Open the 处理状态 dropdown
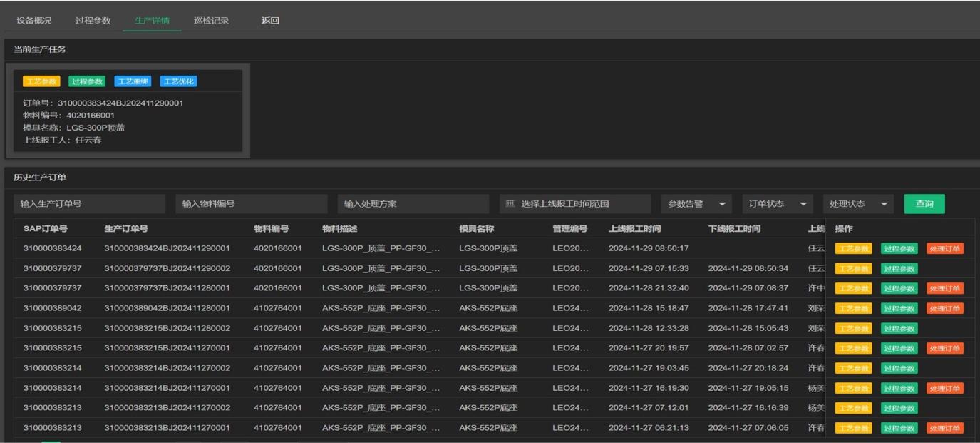The image size is (980, 443). tap(858, 204)
